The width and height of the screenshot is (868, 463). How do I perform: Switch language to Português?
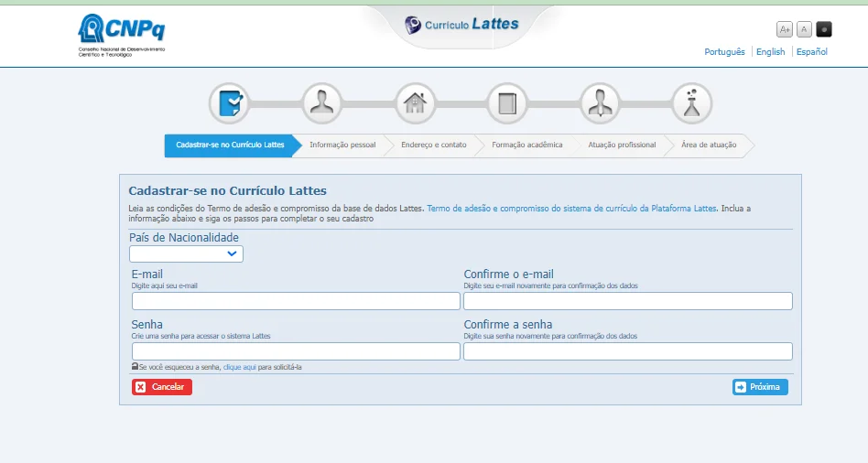click(x=724, y=51)
